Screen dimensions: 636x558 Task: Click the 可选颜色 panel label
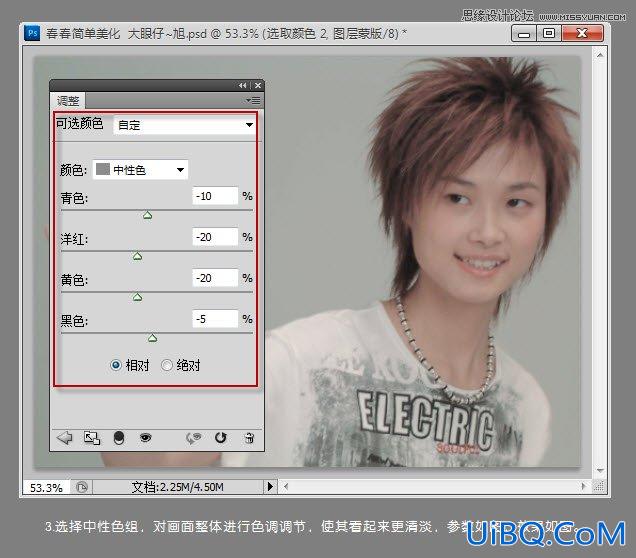coord(80,123)
